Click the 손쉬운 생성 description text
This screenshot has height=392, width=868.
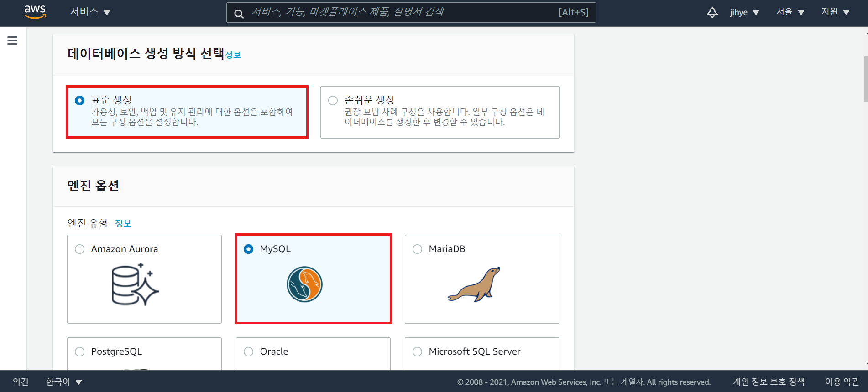coord(444,117)
